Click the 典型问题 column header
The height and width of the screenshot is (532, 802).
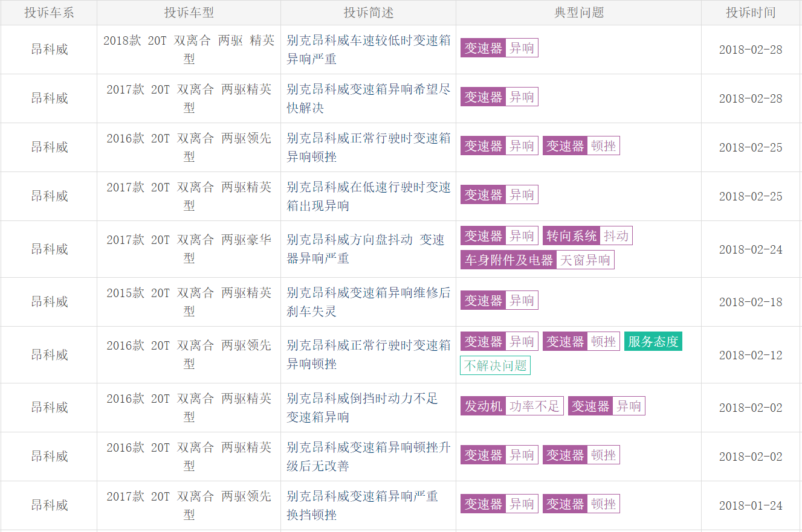579,13
